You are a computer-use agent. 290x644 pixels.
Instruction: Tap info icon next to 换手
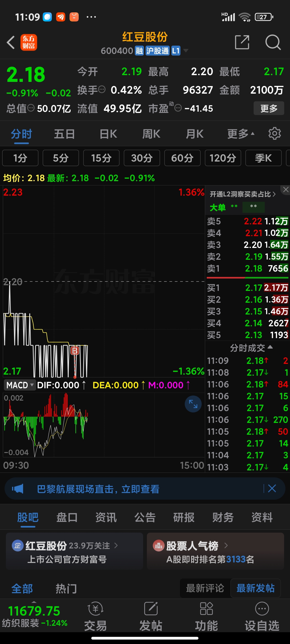coord(102,89)
